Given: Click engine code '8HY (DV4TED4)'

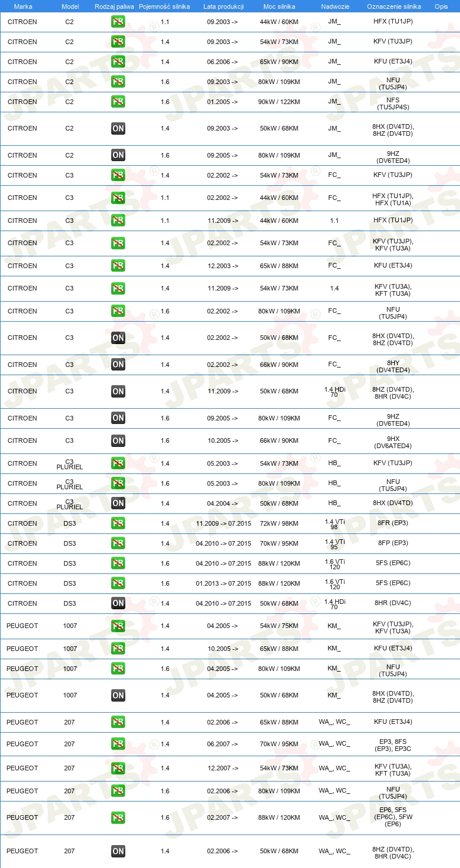Looking at the screenshot, I should [x=393, y=367].
